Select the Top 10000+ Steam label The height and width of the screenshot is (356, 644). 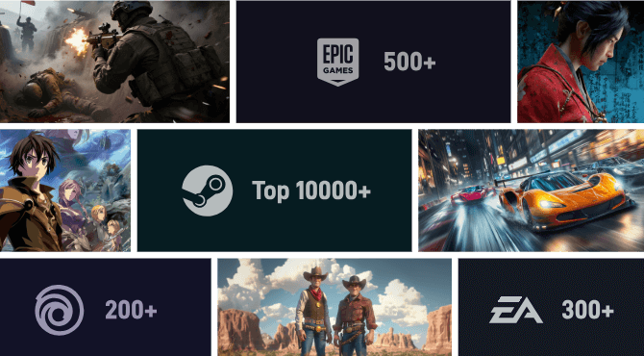310,191
